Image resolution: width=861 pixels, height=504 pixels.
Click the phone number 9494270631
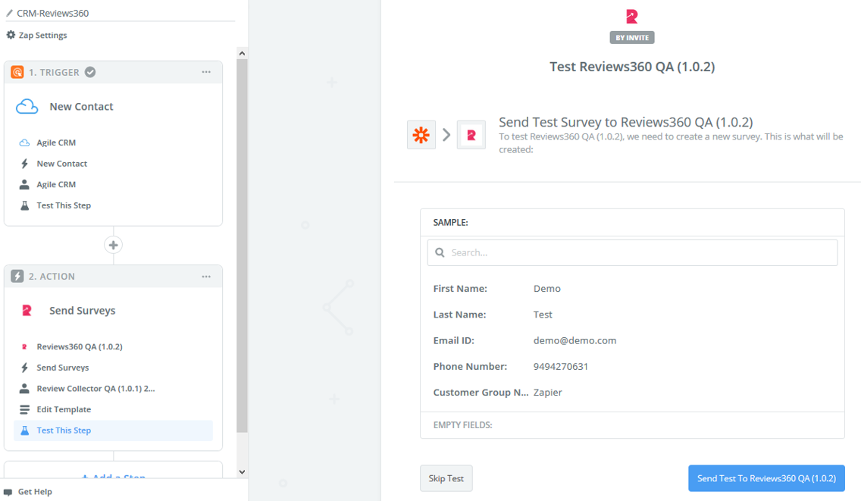coord(561,366)
